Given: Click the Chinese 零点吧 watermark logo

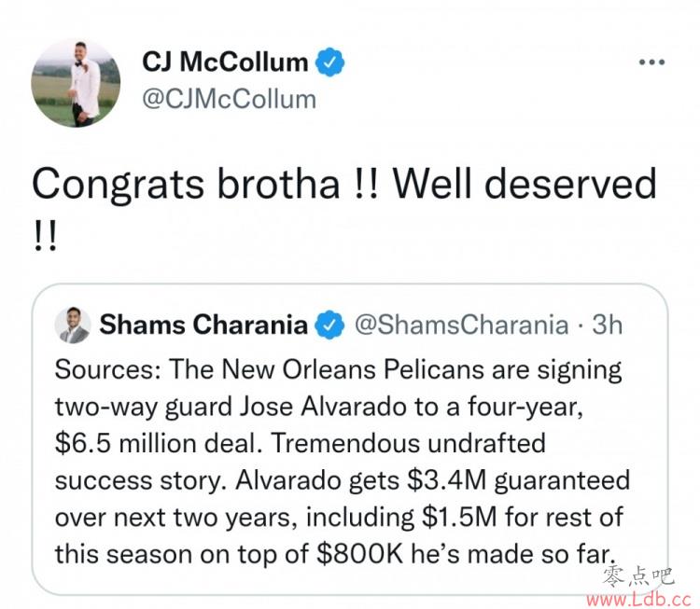Looking at the screenshot, I should point(637,576).
